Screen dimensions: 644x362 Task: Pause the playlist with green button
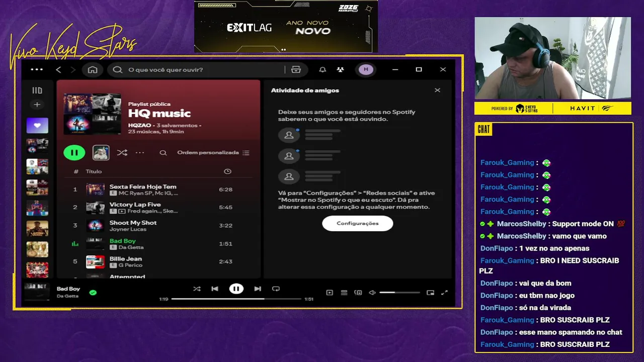tap(74, 152)
